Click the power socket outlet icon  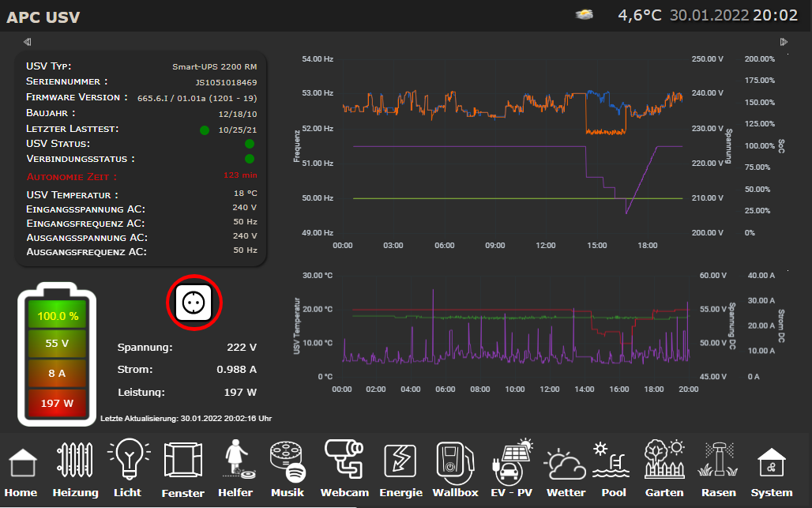tap(194, 303)
